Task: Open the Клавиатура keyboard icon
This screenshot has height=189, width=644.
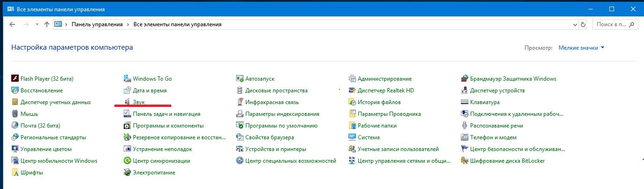Action: 465,102
